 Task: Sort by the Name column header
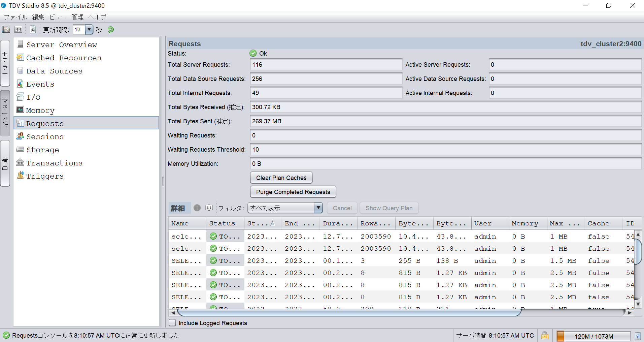187,223
